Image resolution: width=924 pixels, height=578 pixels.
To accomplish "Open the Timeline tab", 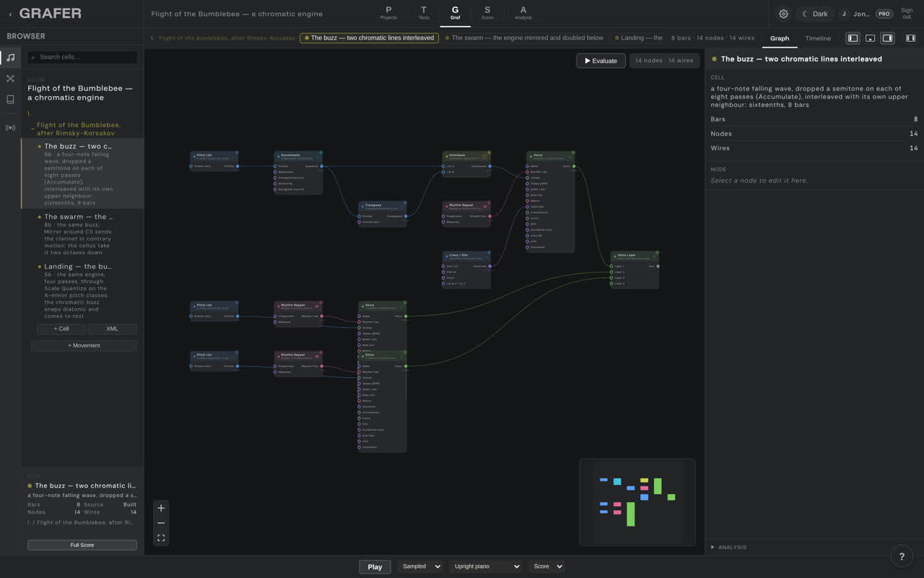I will 818,38.
